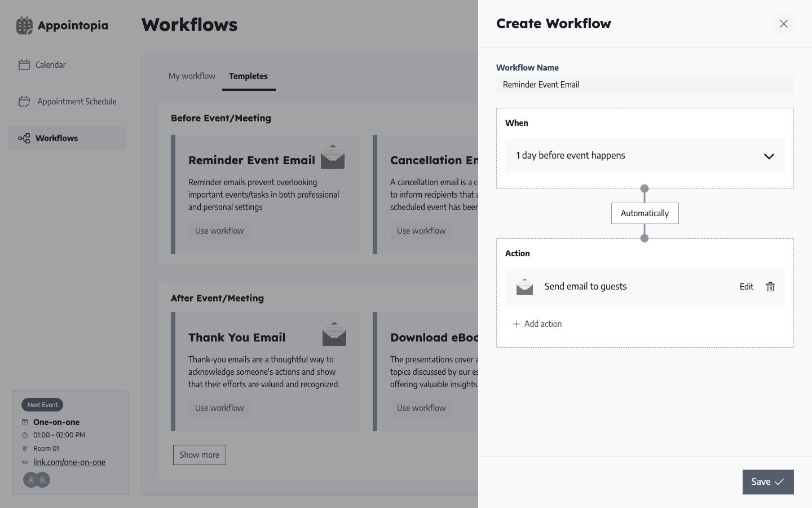Save the workflow
Screen dimensions: 812x508
coord(767,482)
